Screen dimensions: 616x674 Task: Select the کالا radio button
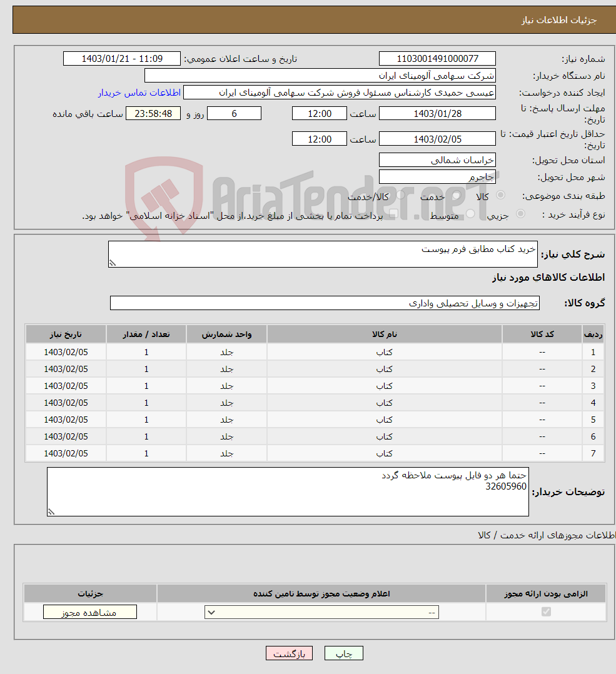500,195
